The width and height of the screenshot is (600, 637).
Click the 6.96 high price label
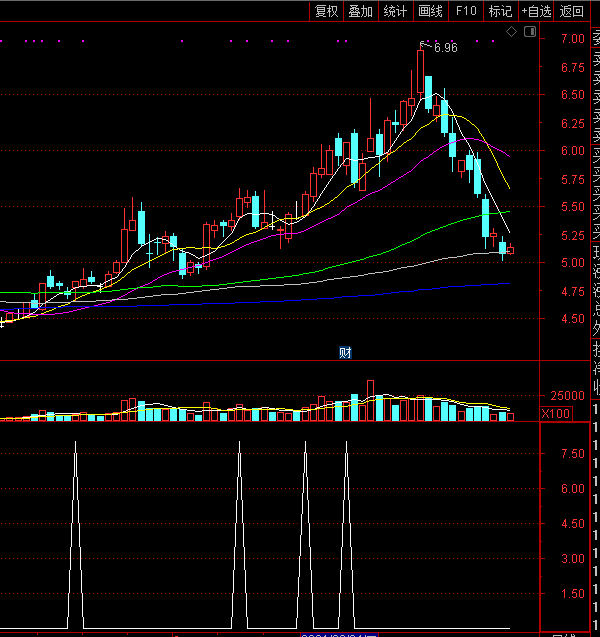pyautogui.click(x=446, y=48)
